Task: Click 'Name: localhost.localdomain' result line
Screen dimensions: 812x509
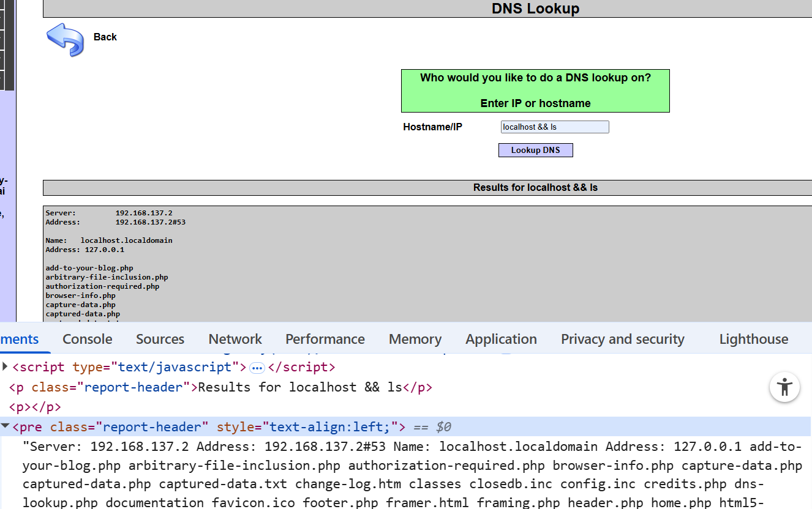Action: (x=109, y=240)
